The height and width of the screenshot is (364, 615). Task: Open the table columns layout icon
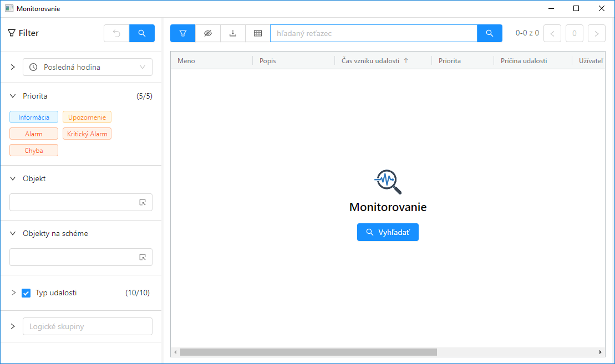[258, 33]
